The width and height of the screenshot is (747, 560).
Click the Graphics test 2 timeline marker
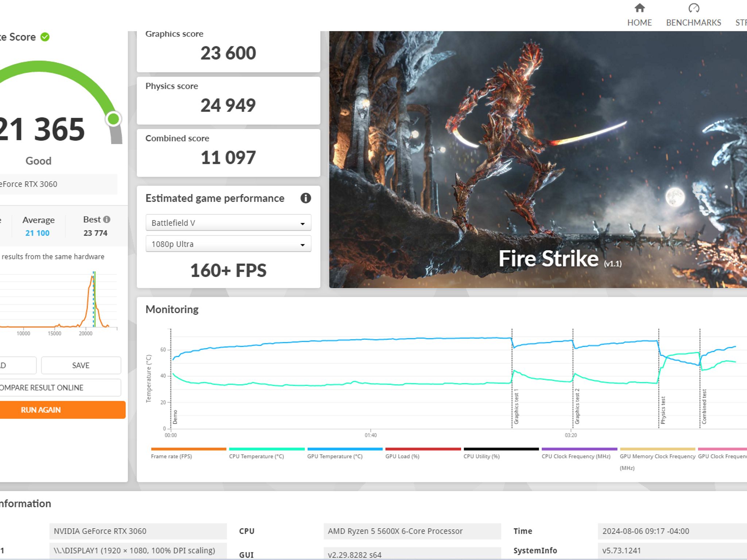click(x=577, y=406)
